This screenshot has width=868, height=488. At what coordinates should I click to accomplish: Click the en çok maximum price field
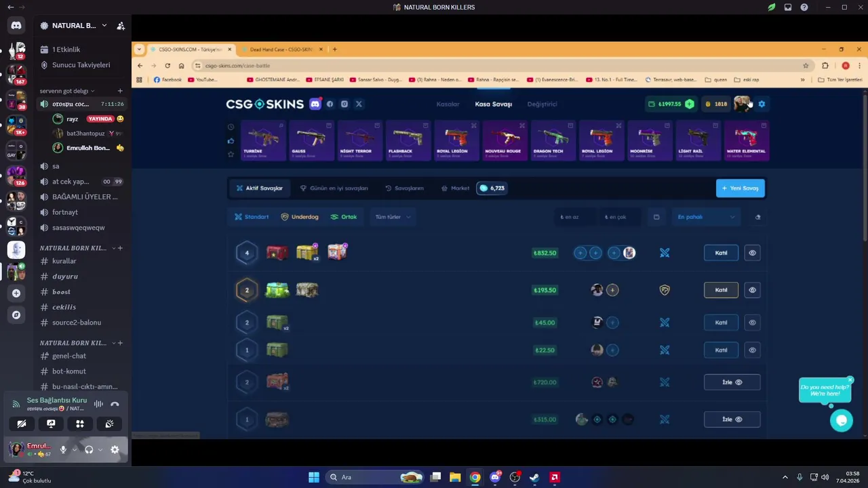pos(620,217)
